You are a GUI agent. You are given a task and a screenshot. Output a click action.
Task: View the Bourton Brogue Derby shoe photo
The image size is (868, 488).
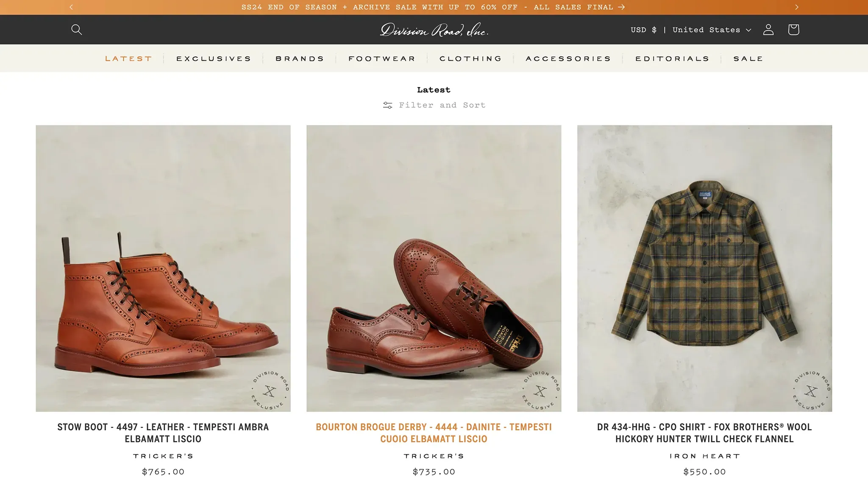click(x=434, y=268)
